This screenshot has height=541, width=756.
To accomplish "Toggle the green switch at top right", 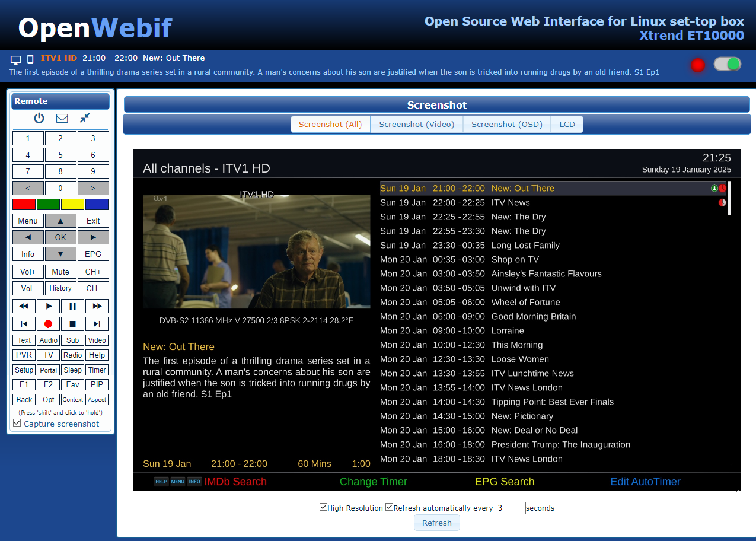I will (728, 64).
